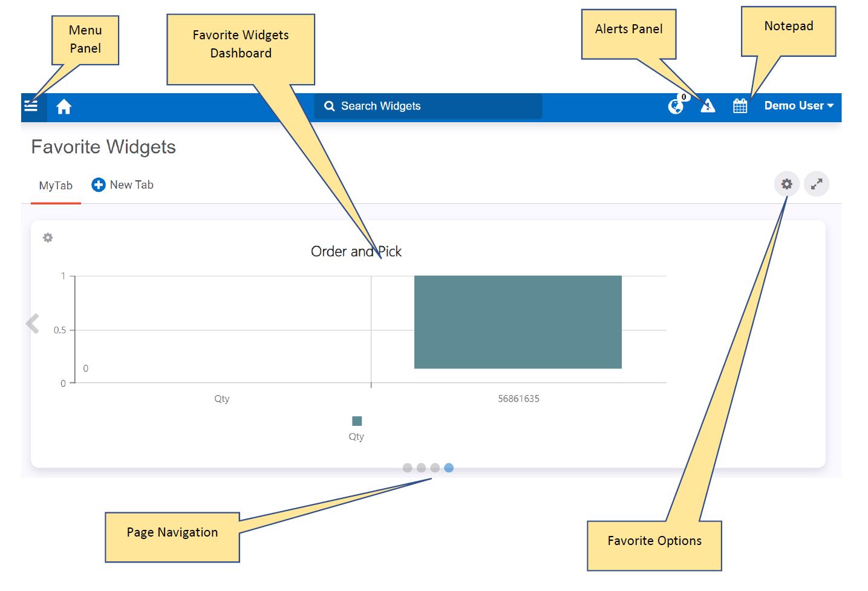
Task: Click the Order and Pick chart title
Action: [x=356, y=252]
